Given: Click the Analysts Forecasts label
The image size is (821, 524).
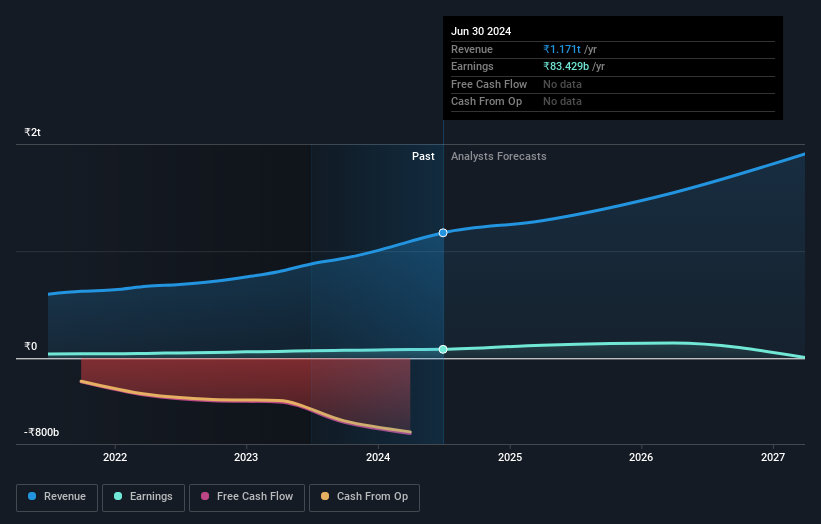Looking at the screenshot, I should pos(498,157).
